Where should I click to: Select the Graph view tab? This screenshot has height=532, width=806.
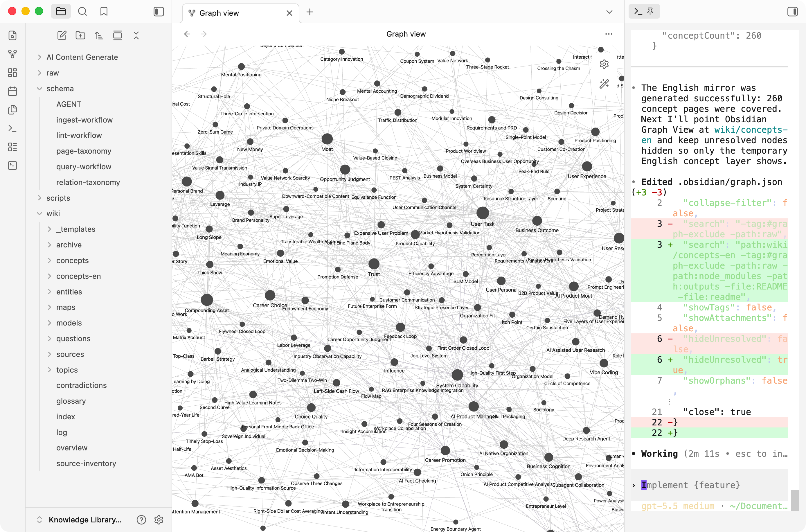[x=240, y=13]
